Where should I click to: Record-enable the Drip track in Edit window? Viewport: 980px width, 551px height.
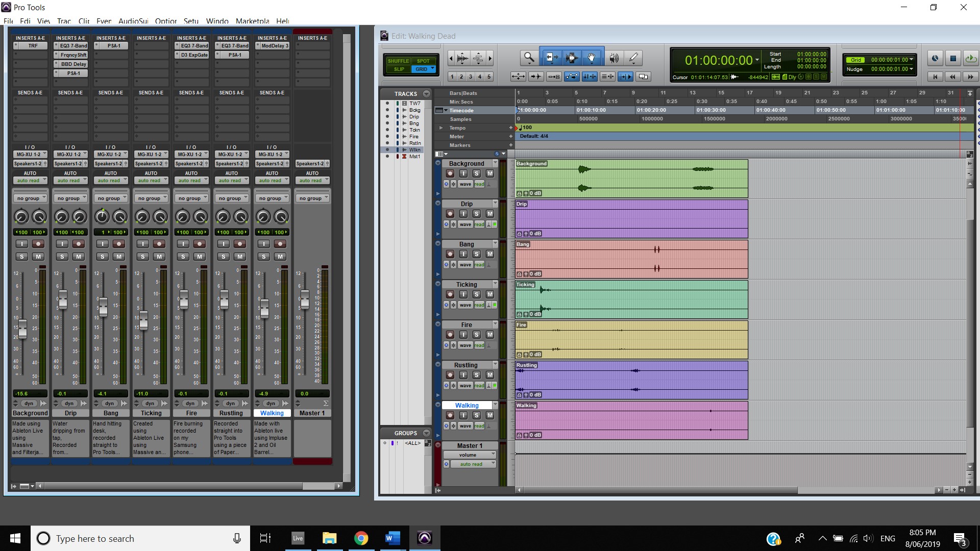[450, 214]
